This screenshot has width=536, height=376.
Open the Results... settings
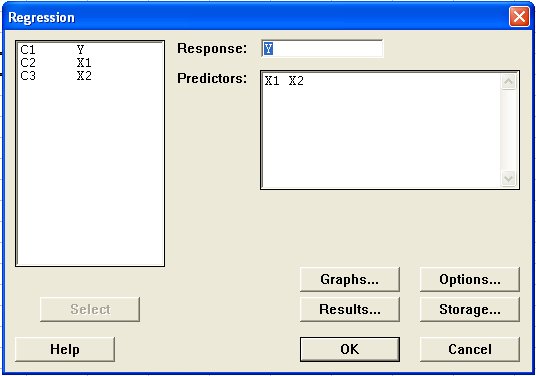click(350, 309)
